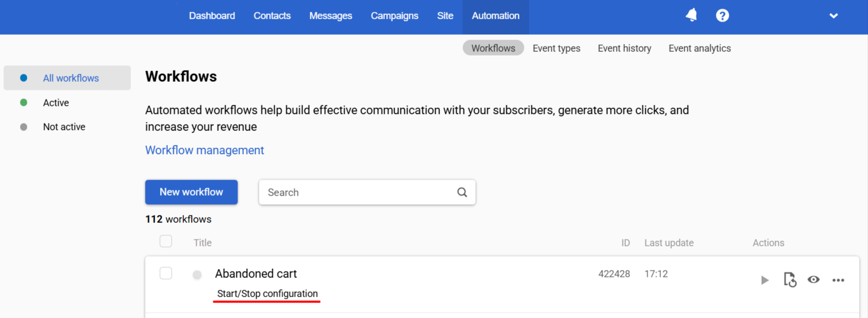The height and width of the screenshot is (318, 868).
Task: Click the Abandoned cart gray status dot
Action: click(197, 275)
